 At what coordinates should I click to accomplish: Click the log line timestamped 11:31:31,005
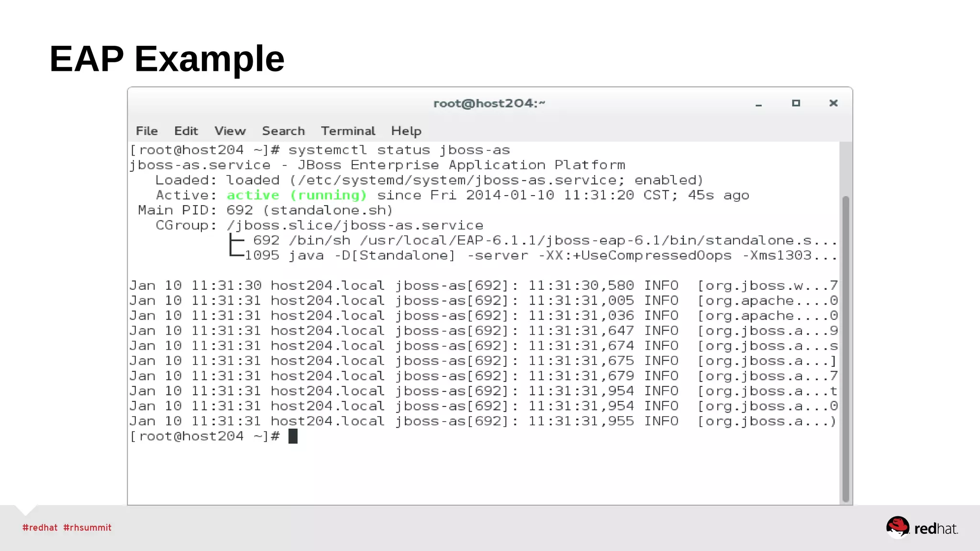(484, 301)
